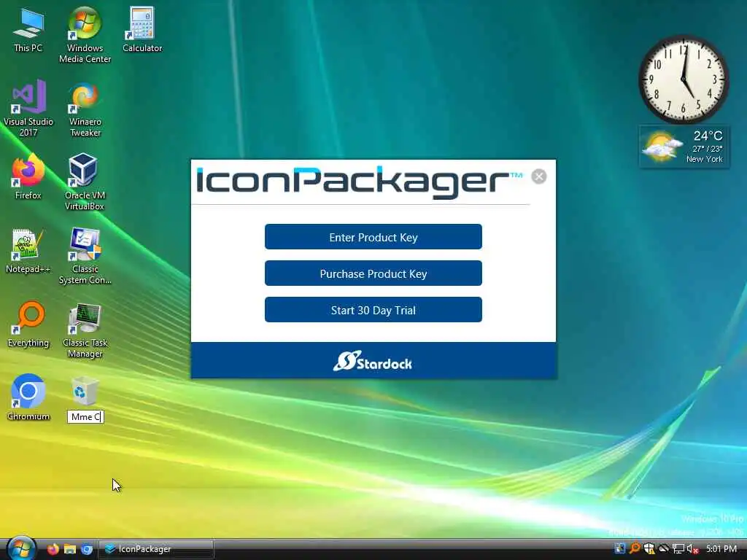Click the first blue system tray icon

(x=620, y=548)
